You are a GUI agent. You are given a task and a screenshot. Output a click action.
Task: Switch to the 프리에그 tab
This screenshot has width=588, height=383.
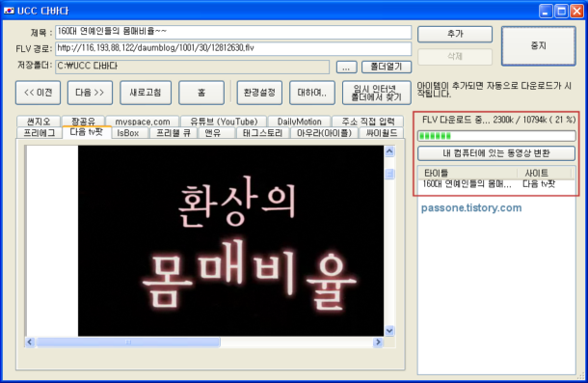tap(40, 132)
